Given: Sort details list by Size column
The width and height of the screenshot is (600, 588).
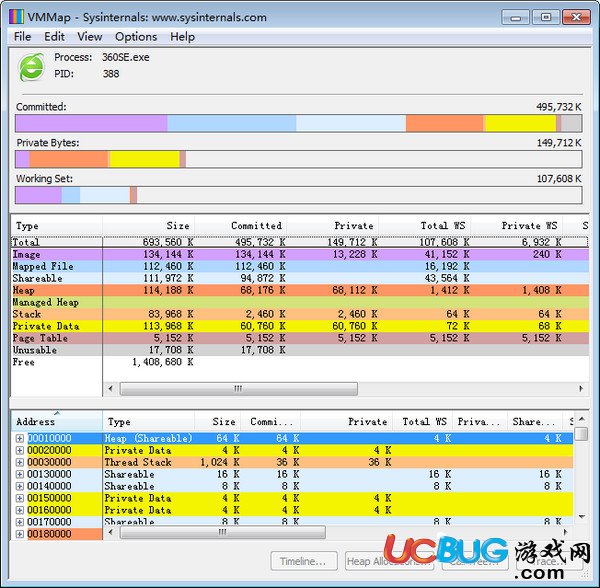Looking at the screenshot, I should pyautogui.click(x=218, y=422).
